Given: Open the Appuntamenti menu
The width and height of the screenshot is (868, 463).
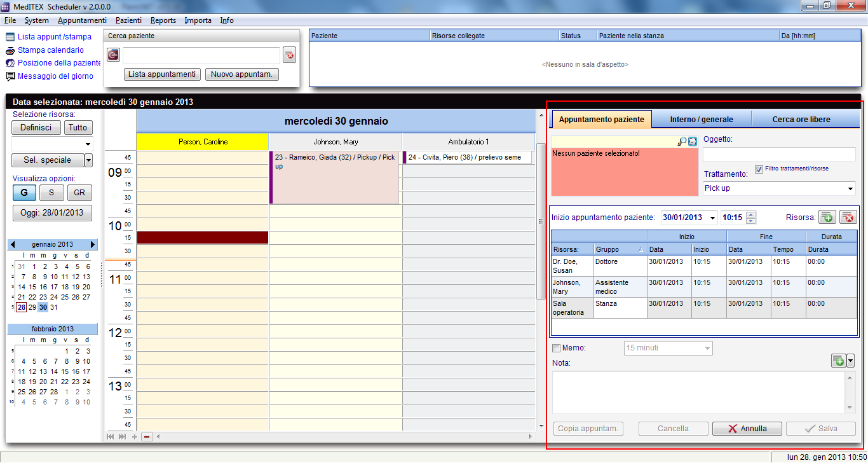Looking at the screenshot, I should click(x=82, y=20).
